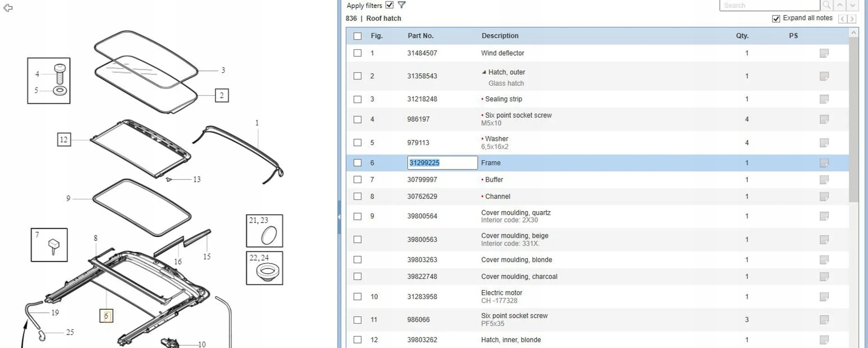Check the box for part 31358543

(x=357, y=76)
